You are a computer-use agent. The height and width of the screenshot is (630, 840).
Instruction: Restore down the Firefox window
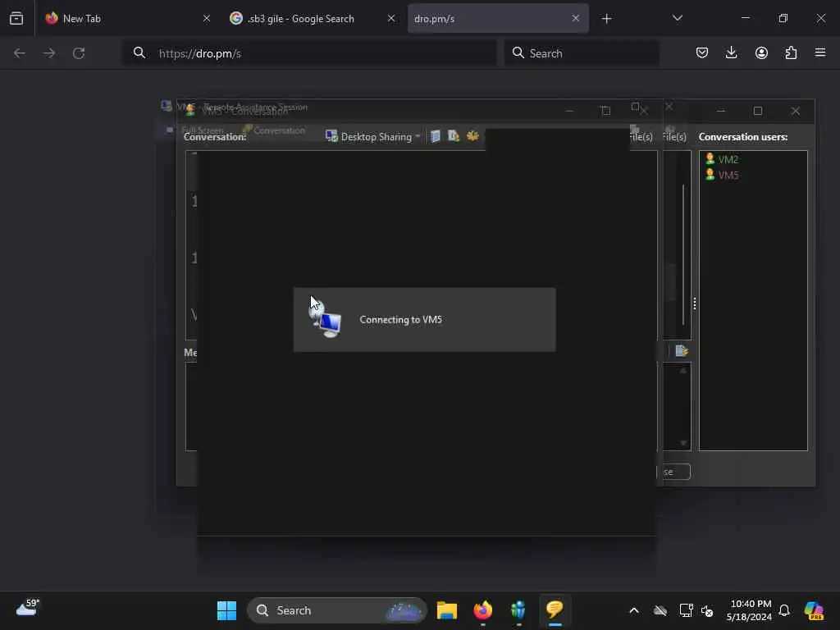click(783, 18)
